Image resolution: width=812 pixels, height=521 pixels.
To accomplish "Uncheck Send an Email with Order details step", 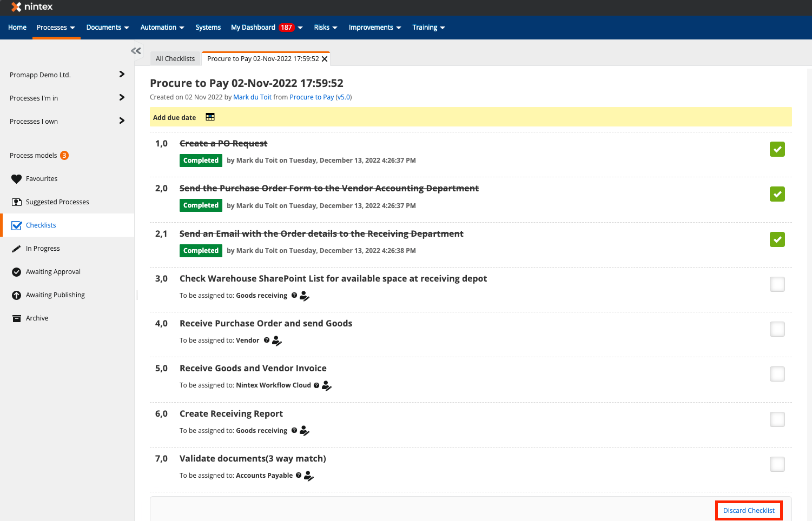I will pyautogui.click(x=777, y=239).
